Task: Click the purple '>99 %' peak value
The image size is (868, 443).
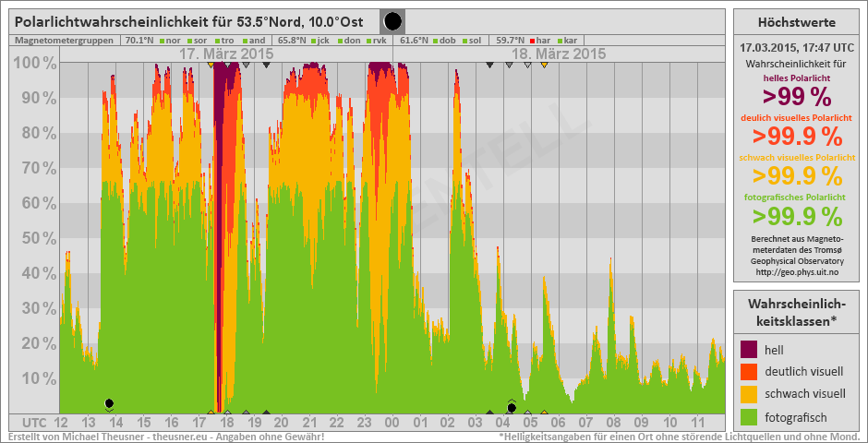Action: [x=797, y=97]
